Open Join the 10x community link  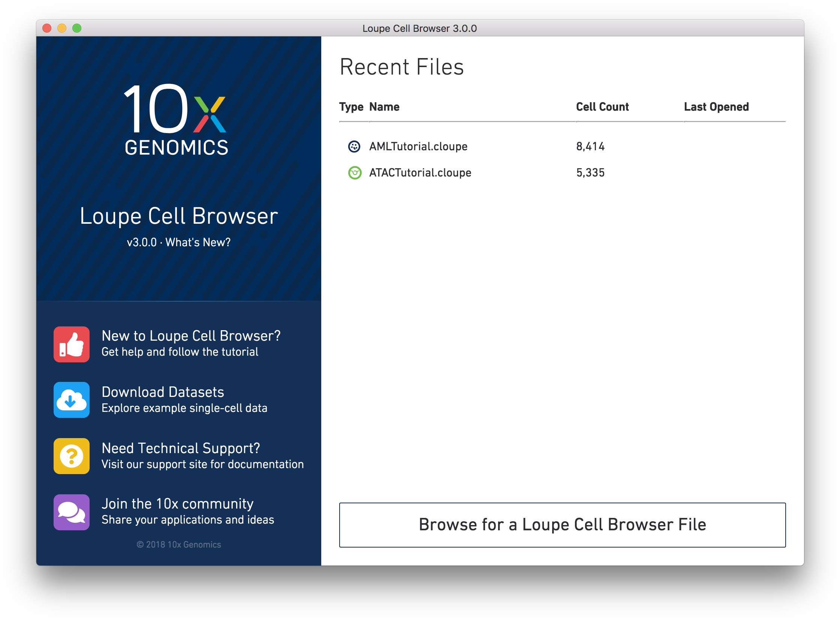pos(177,504)
